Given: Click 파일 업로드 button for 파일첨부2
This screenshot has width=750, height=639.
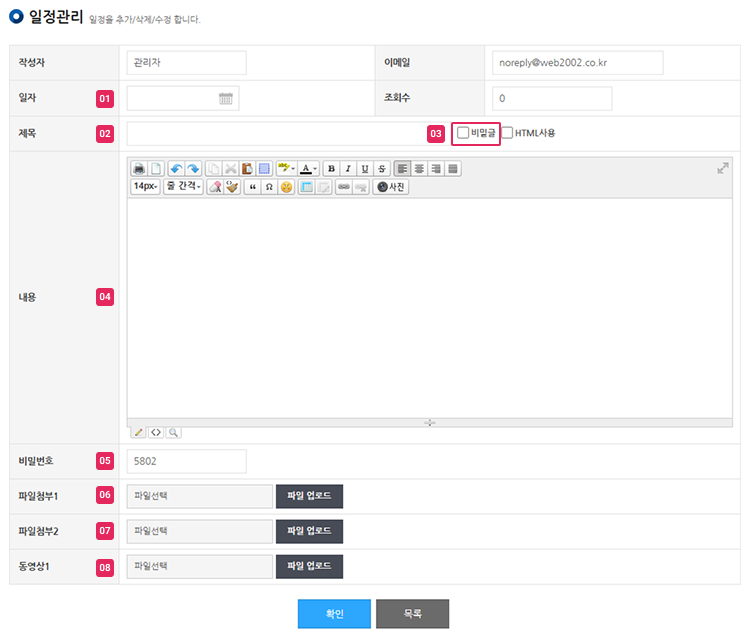Looking at the screenshot, I should click(x=309, y=531).
